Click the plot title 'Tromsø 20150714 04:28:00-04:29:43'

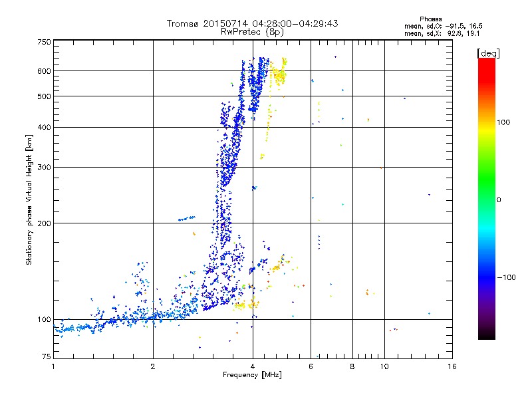pyautogui.click(x=252, y=23)
